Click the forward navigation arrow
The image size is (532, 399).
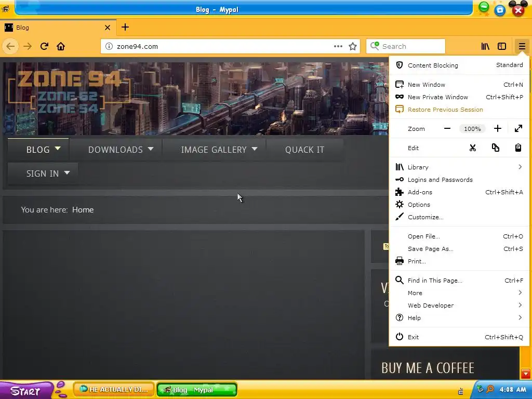pos(28,46)
